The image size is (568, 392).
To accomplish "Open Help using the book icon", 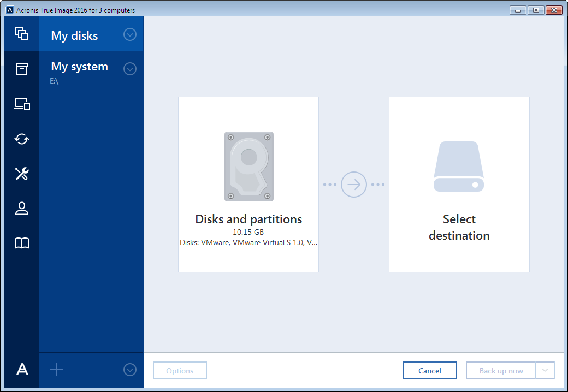I will 22,243.
